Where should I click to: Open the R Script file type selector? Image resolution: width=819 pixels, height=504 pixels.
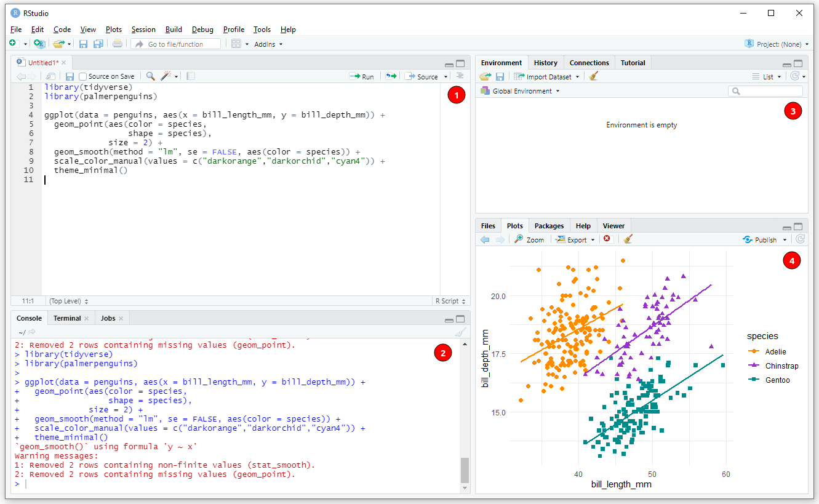point(450,301)
